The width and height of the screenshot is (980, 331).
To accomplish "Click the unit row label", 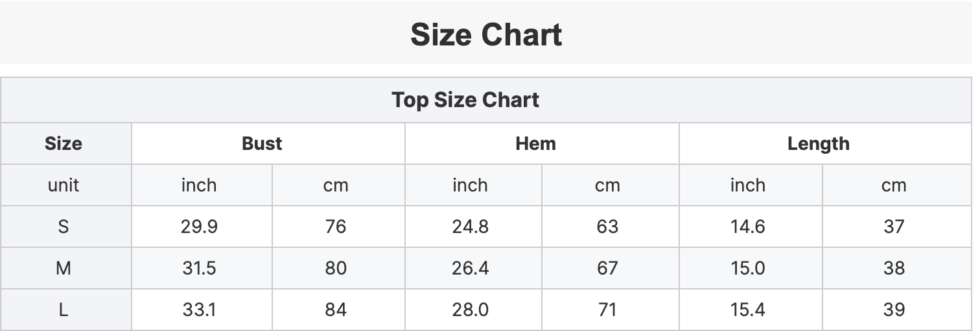I will [x=64, y=186].
